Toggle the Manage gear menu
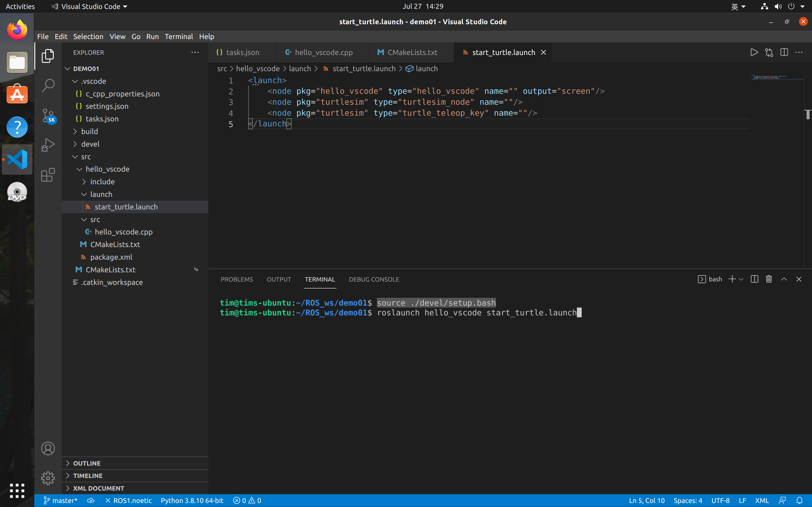The height and width of the screenshot is (507, 812). pyautogui.click(x=48, y=478)
